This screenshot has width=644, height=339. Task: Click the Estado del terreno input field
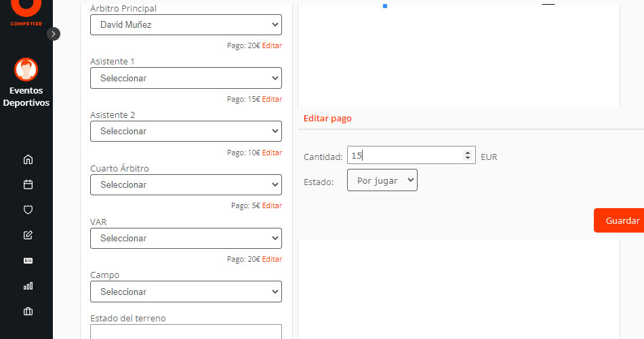pyautogui.click(x=186, y=332)
